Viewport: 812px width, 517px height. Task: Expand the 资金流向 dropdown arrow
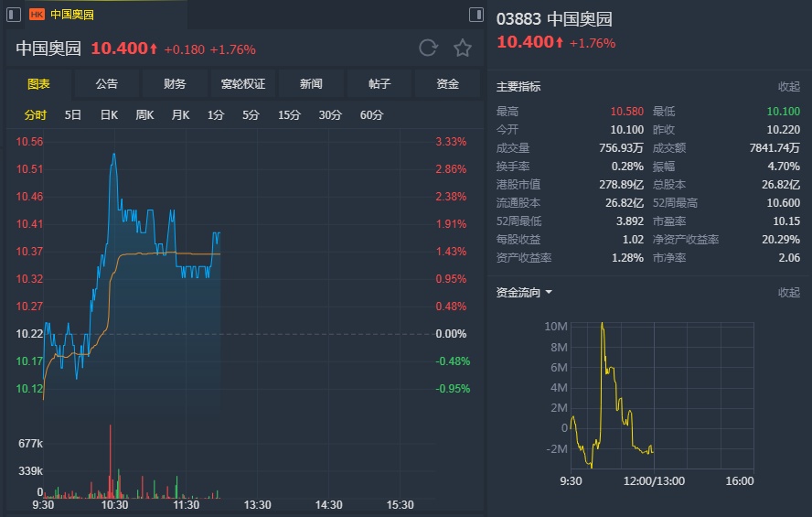(549, 293)
